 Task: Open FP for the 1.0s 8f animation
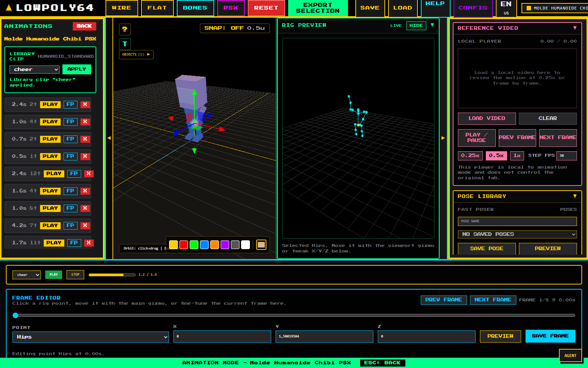(x=70, y=208)
